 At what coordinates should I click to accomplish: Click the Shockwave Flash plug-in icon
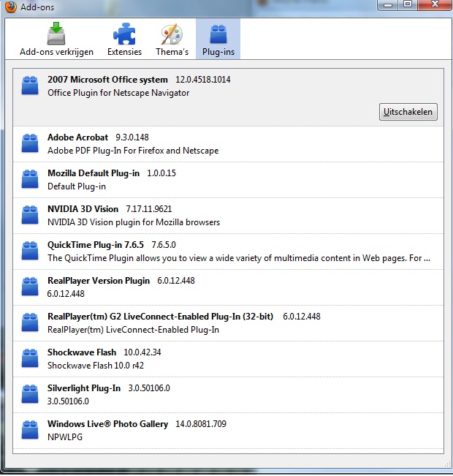pos(30,358)
